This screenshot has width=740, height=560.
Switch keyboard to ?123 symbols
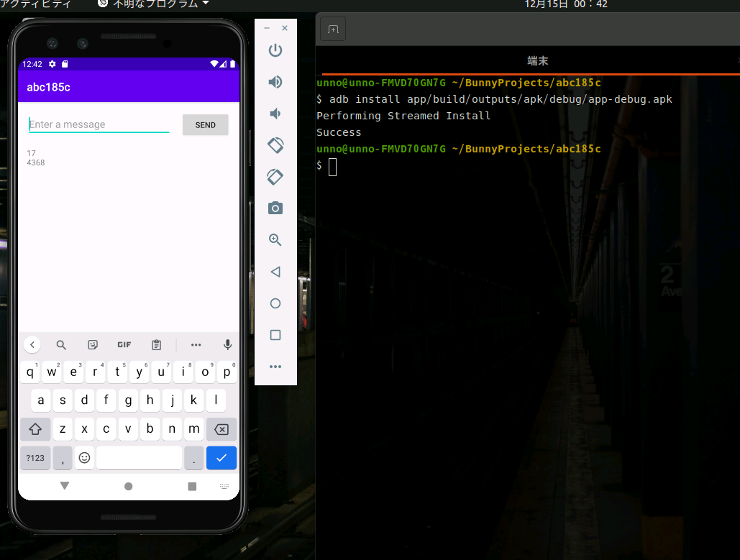[x=35, y=458]
